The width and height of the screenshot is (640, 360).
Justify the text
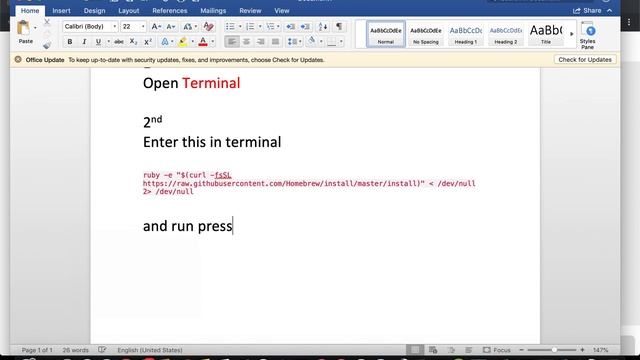(x=275, y=42)
